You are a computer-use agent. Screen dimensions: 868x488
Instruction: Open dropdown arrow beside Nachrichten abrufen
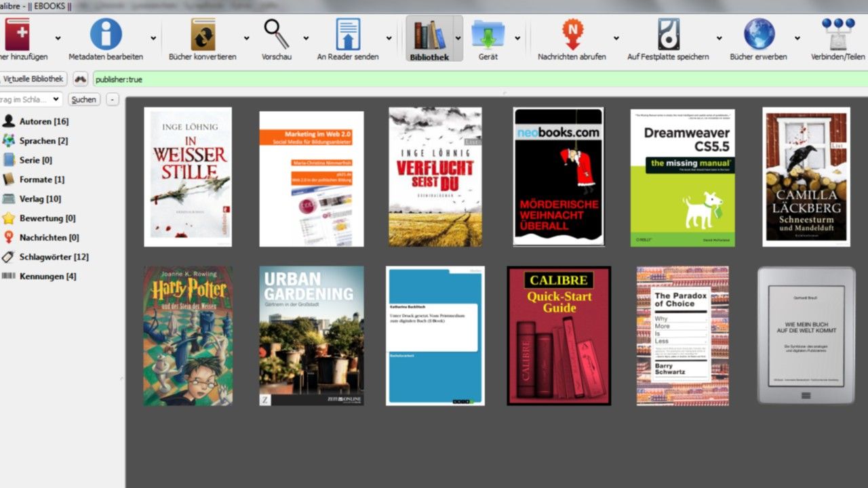tap(616, 39)
